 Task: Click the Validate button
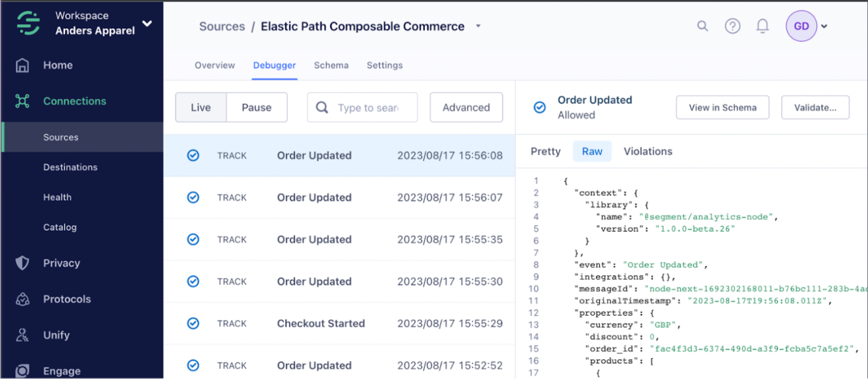coord(815,107)
